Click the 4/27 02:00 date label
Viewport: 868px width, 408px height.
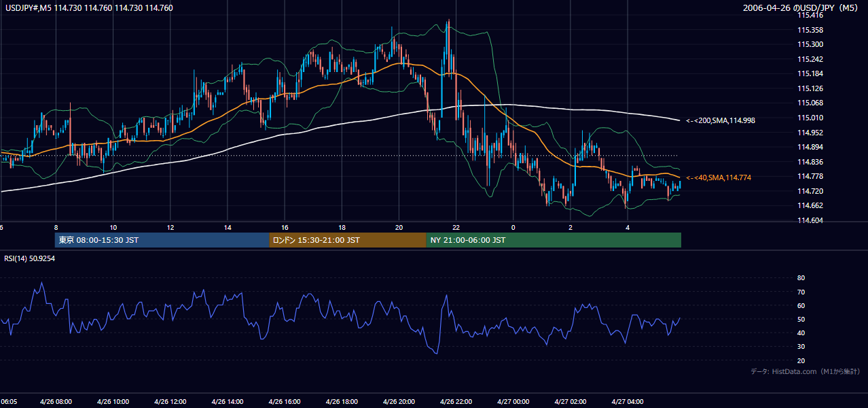[x=570, y=402]
